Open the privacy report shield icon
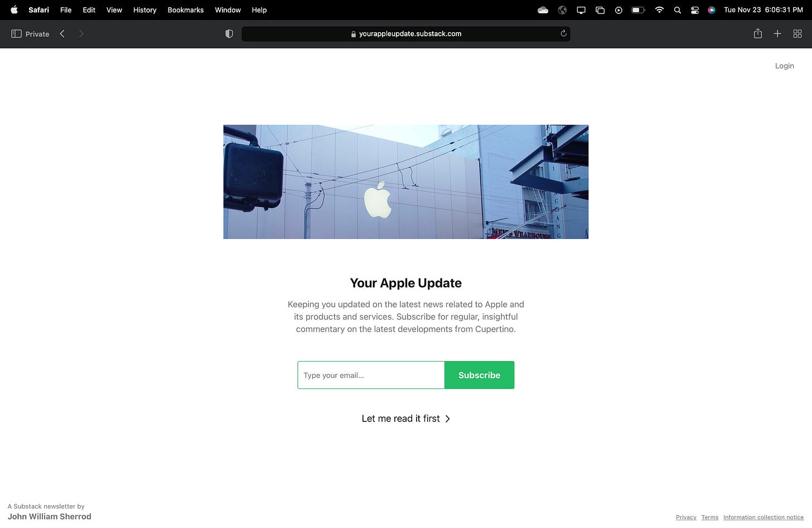This screenshot has height=528, width=812. [x=229, y=34]
